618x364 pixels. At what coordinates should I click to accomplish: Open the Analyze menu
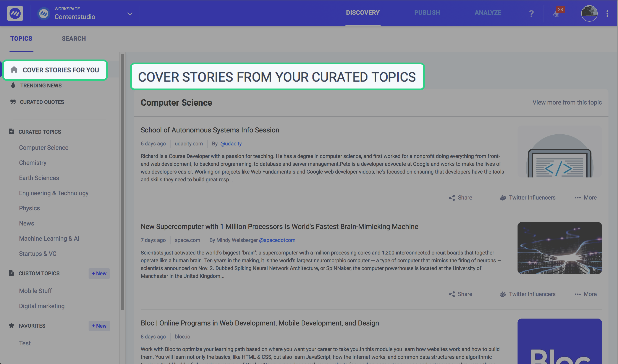[488, 13]
